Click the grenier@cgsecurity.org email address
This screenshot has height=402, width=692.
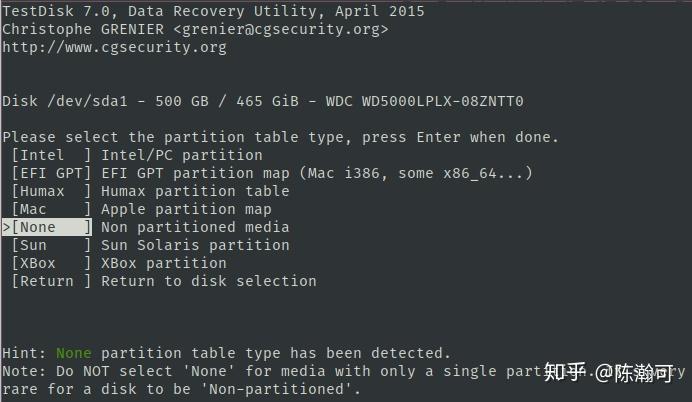tap(281, 30)
